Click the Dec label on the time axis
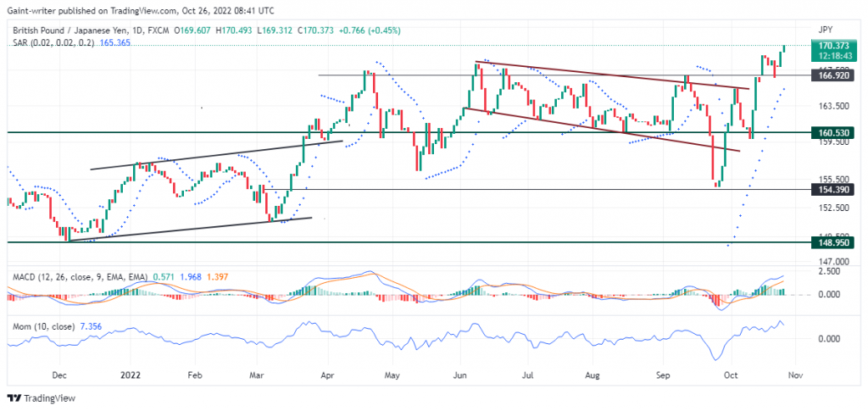 point(61,375)
